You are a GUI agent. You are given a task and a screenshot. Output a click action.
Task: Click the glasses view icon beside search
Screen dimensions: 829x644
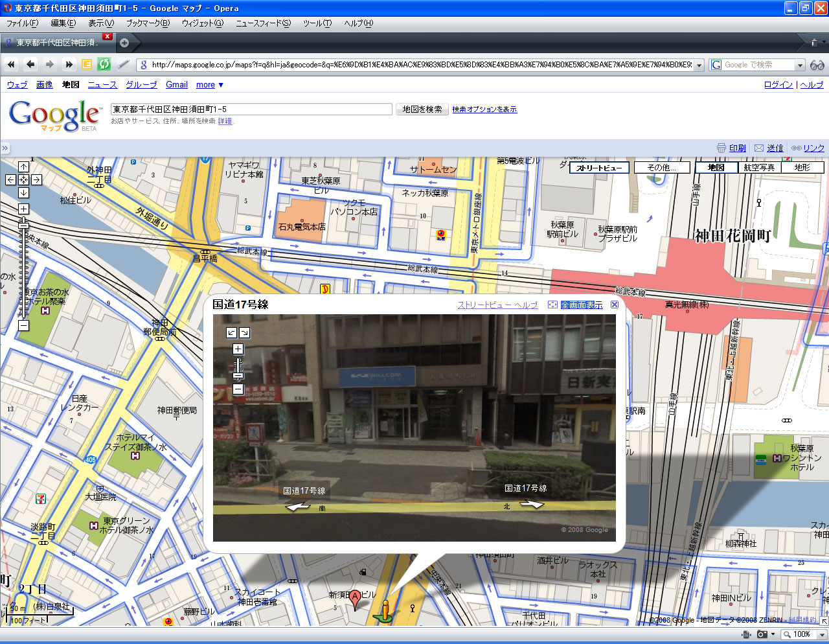[x=817, y=65]
